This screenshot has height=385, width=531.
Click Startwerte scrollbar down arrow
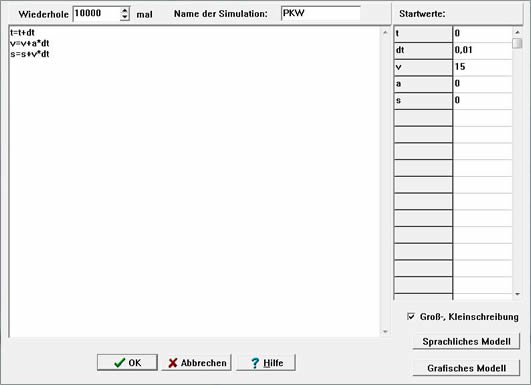517,294
